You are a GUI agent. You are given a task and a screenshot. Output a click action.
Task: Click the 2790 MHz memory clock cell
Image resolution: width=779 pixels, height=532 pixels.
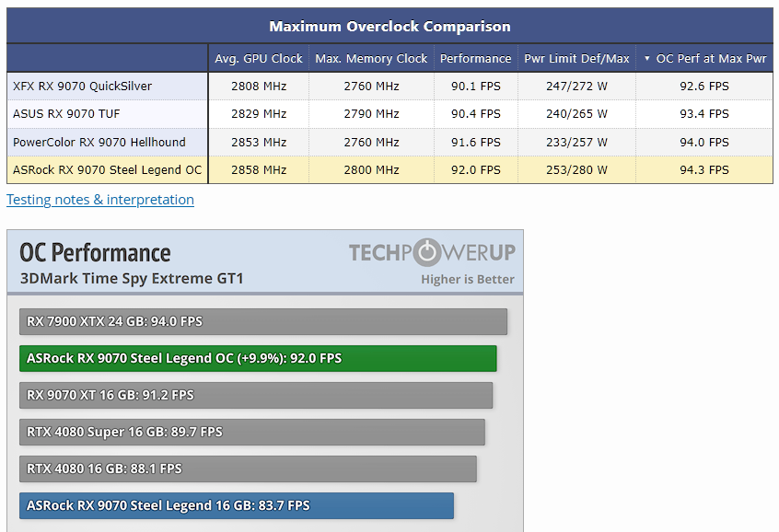(x=371, y=114)
